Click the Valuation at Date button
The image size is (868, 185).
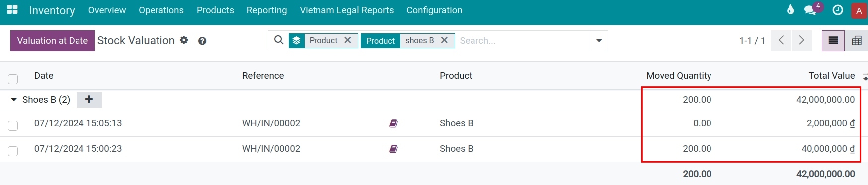click(53, 41)
